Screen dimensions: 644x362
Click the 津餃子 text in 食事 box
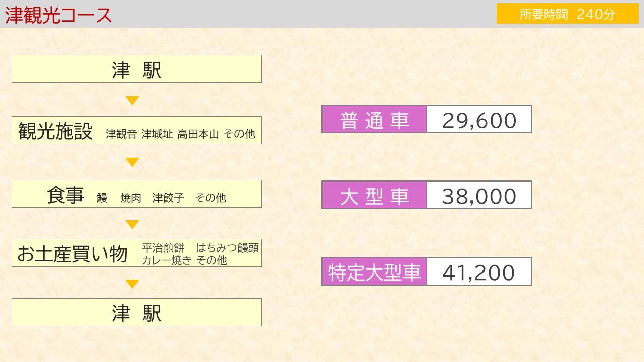(x=169, y=198)
